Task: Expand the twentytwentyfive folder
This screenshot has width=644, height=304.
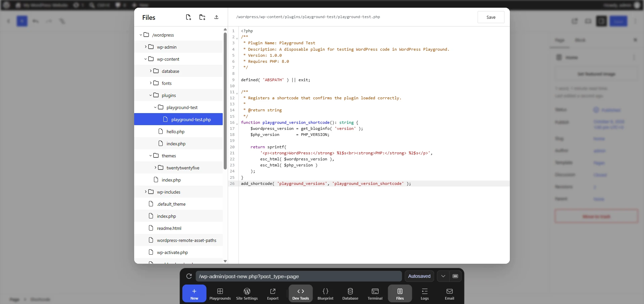Action: click(155, 168)
